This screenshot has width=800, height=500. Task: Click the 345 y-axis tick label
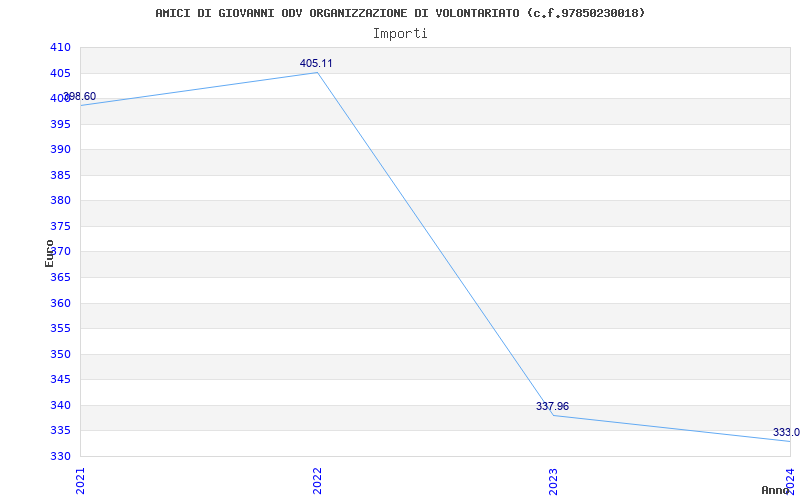click(x=60, y=380)
